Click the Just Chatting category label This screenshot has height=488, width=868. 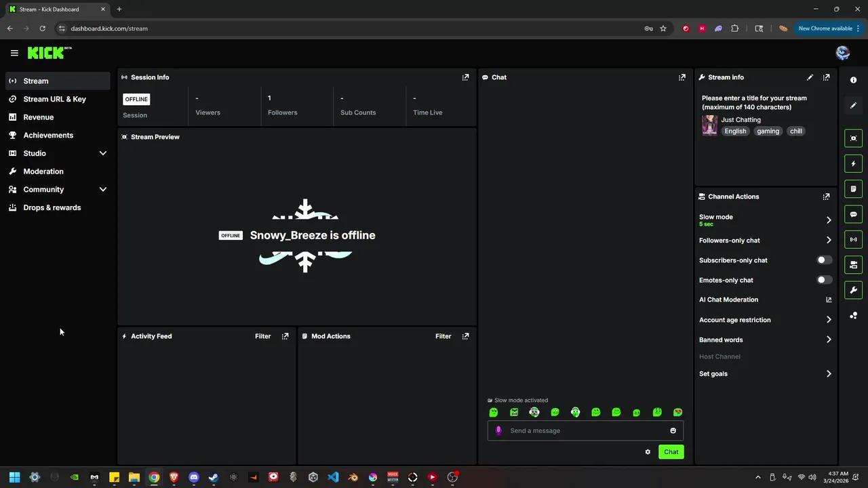[741, 120]
